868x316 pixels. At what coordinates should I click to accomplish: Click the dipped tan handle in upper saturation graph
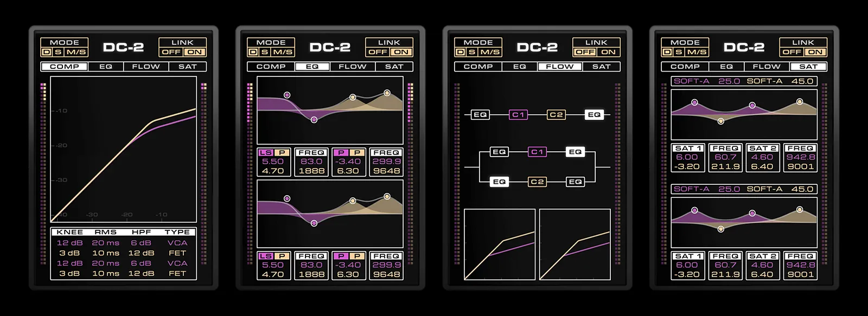[x=720, y=121]
